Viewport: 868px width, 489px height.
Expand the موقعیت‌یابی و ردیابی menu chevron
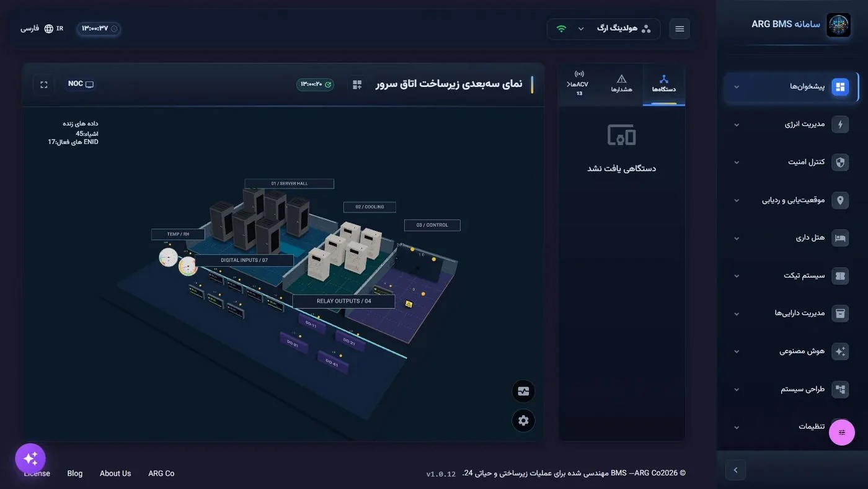tap(737, 200)
